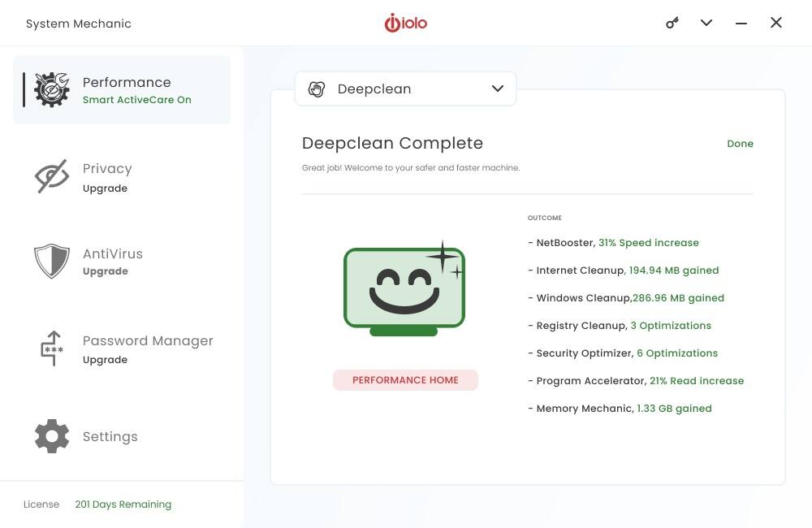Click the iolo logo
812x528 pixels.
point(405,23)
